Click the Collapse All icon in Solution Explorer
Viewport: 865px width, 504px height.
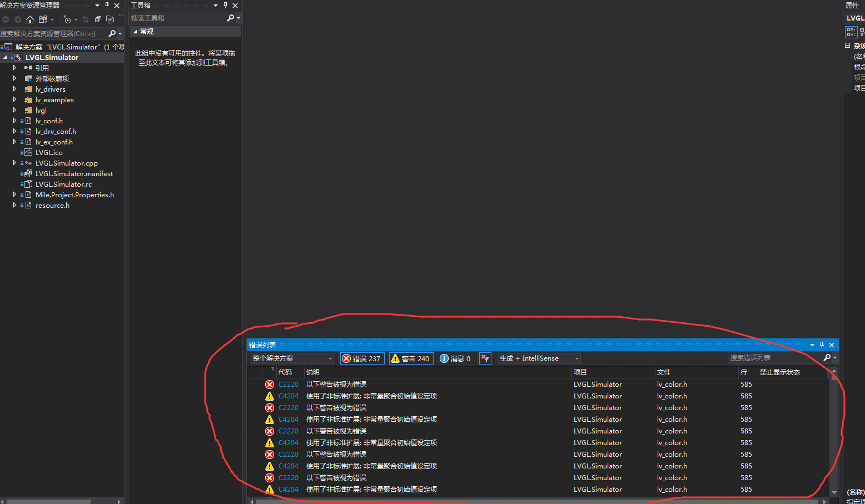98,19
